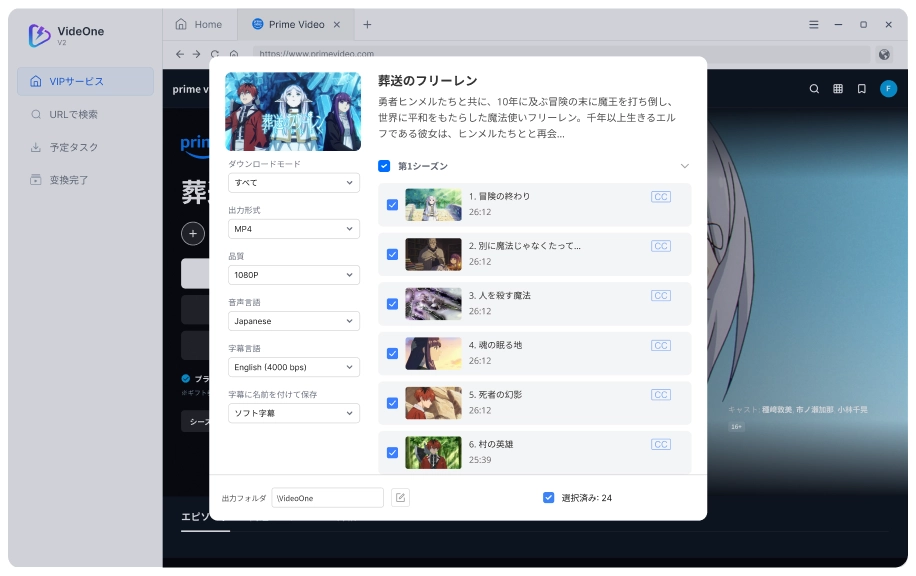This screenshot has width=916, height=576.
Task: Click the page reload icon
Action: pyautogui.click(x=215, y=54)
